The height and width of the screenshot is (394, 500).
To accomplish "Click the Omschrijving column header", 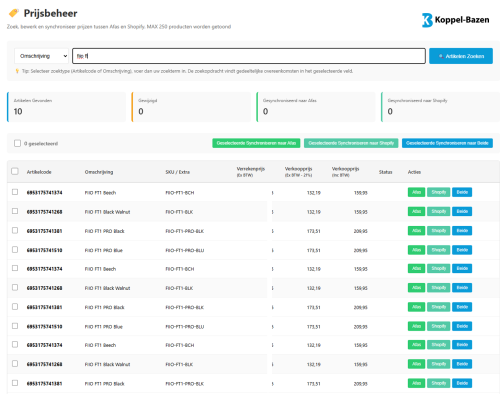I will pos(99,172).
